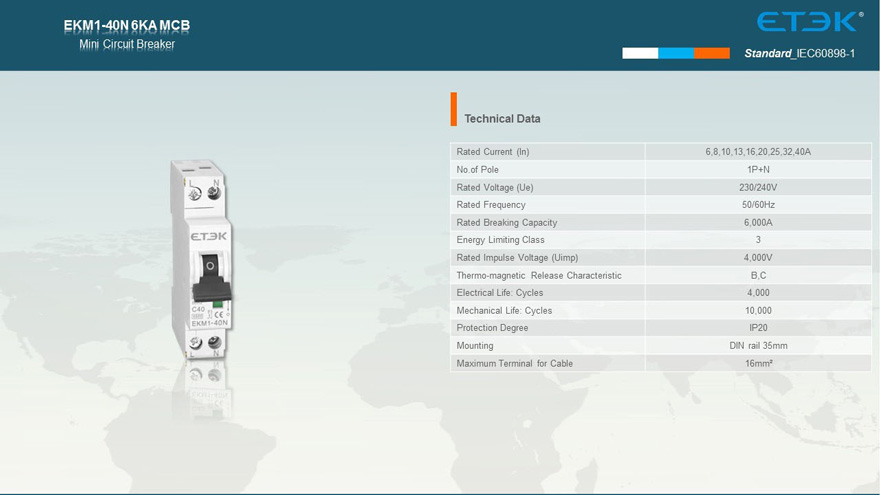880x495 pixels.
Task: Click the Electrical Life: Cycles label
Action: click(499, 292)
